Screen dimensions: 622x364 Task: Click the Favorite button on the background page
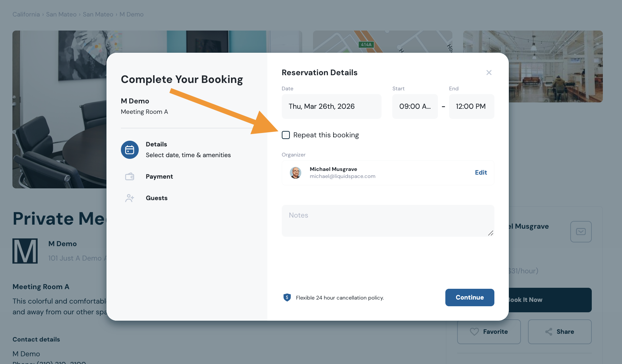point(489,332)
